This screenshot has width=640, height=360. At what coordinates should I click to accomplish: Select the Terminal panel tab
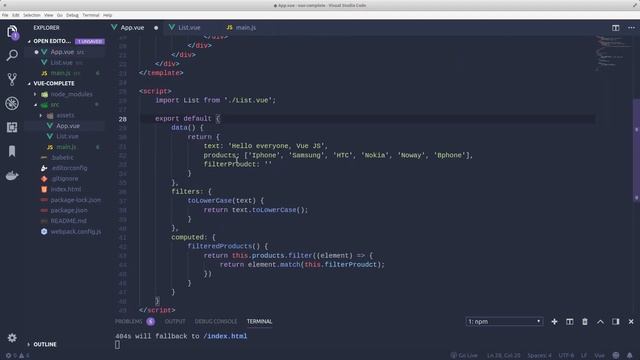coord(259,322)
